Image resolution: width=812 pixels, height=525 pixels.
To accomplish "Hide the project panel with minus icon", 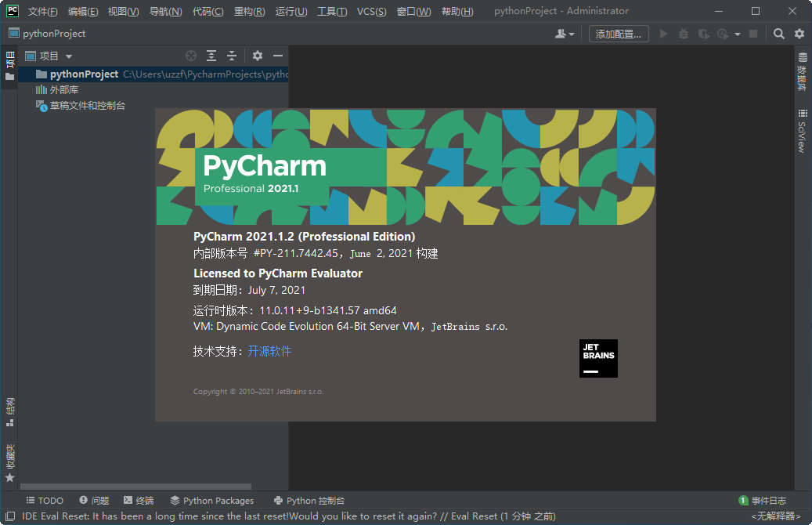I will (x=278, y=56).
